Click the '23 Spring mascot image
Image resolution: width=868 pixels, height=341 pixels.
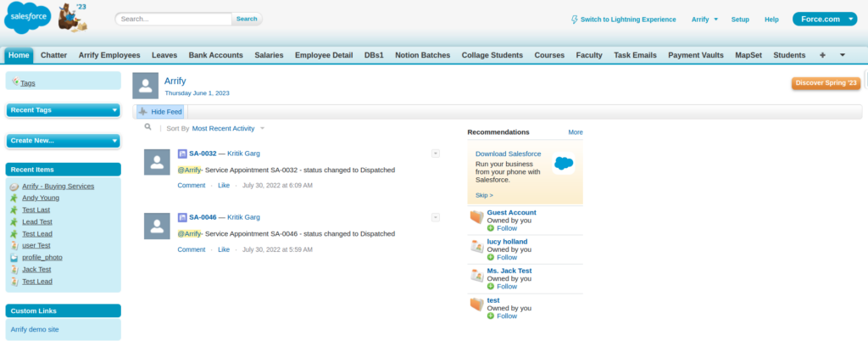click(74, 17)
